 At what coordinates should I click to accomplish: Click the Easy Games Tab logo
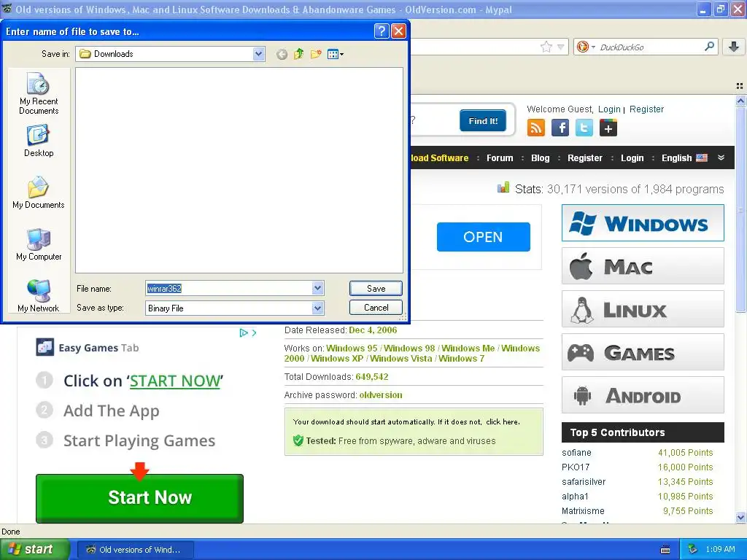tap(44, 347)
